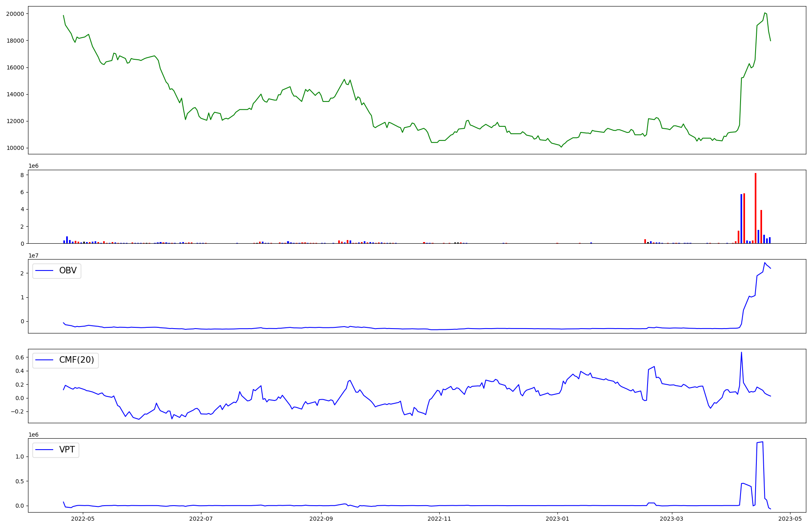
Task: Click the tallest red volume bar
Action: coord(756,208)
